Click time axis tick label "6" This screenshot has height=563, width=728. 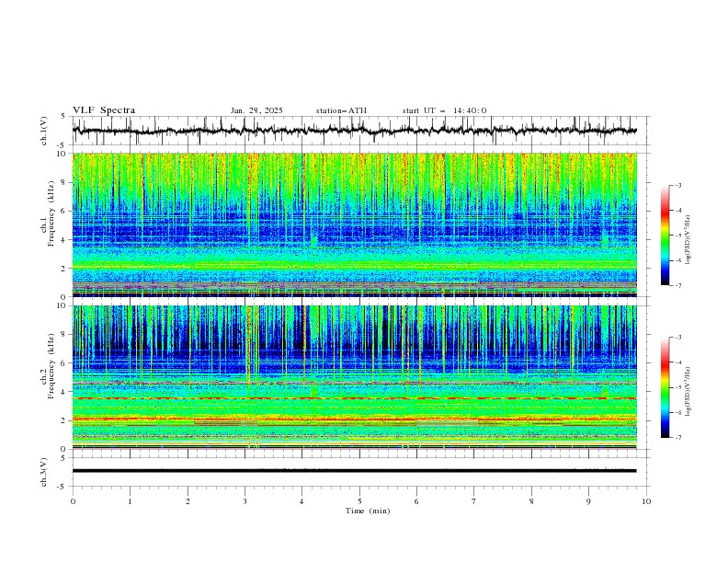[416, 501]
